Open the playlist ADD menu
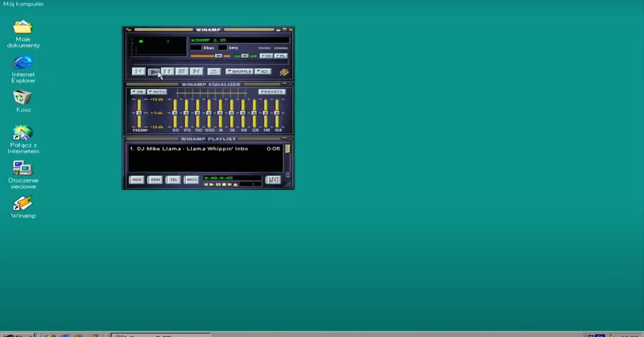The image size is (644, 337). [137, 180]
